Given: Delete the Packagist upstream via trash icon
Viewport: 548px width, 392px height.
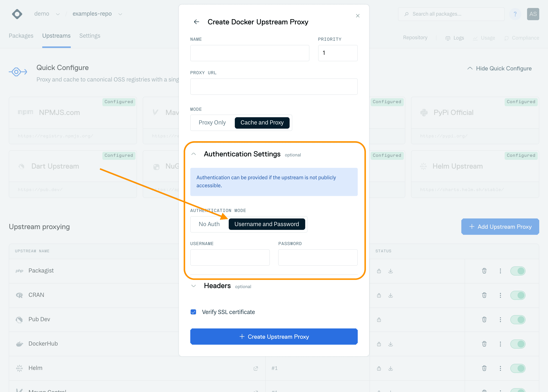Looking at the screenshot, I should [484, 271].
